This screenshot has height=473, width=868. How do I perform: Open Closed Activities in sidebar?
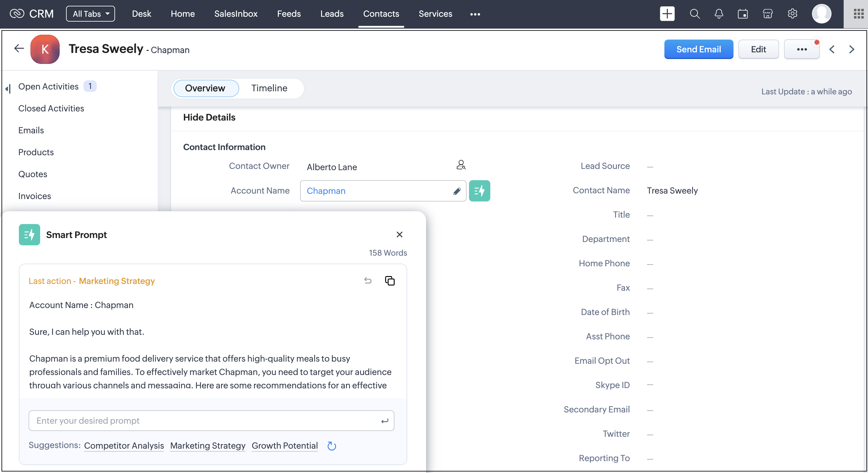(51, 108)
